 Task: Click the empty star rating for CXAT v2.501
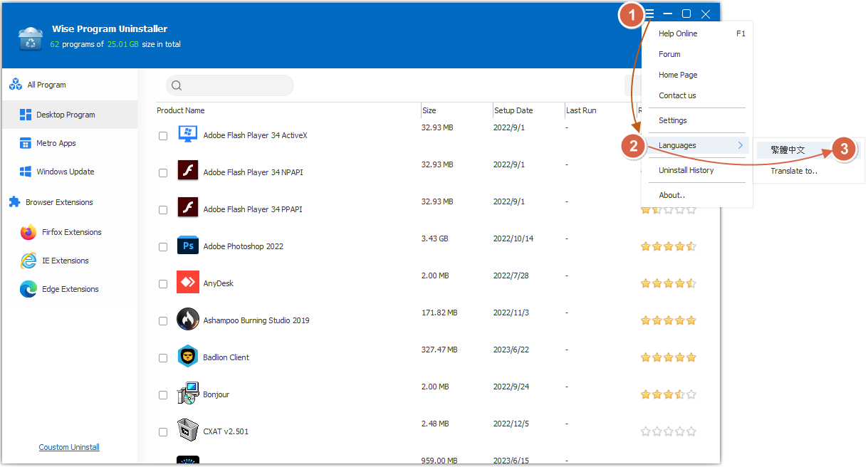point(668,431)
